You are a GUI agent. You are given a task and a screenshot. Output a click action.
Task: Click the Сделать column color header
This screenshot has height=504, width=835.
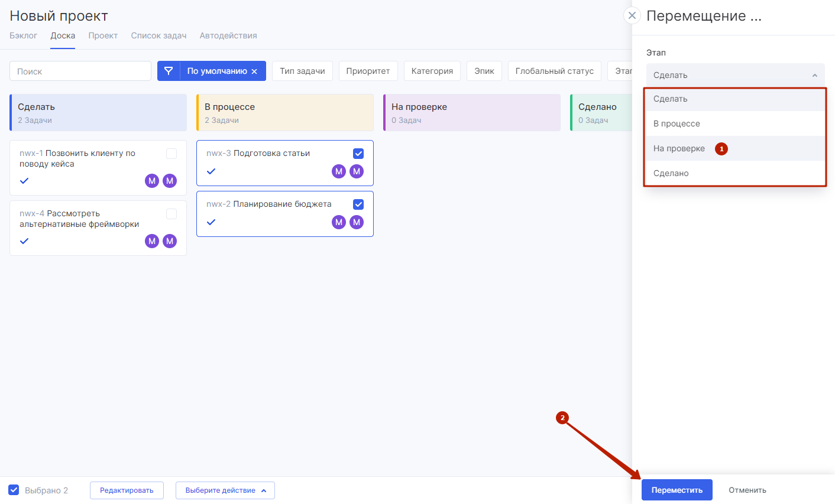point(98,112)
